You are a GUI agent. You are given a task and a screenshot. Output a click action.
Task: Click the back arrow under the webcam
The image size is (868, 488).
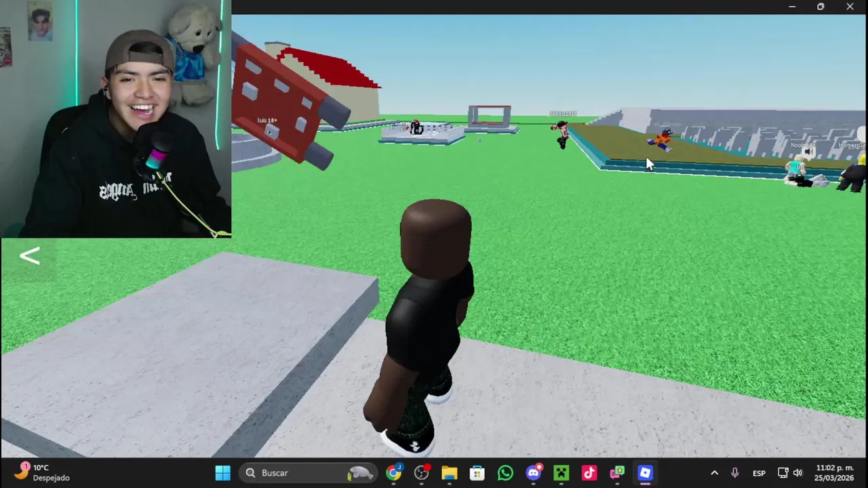coord(30,256)
